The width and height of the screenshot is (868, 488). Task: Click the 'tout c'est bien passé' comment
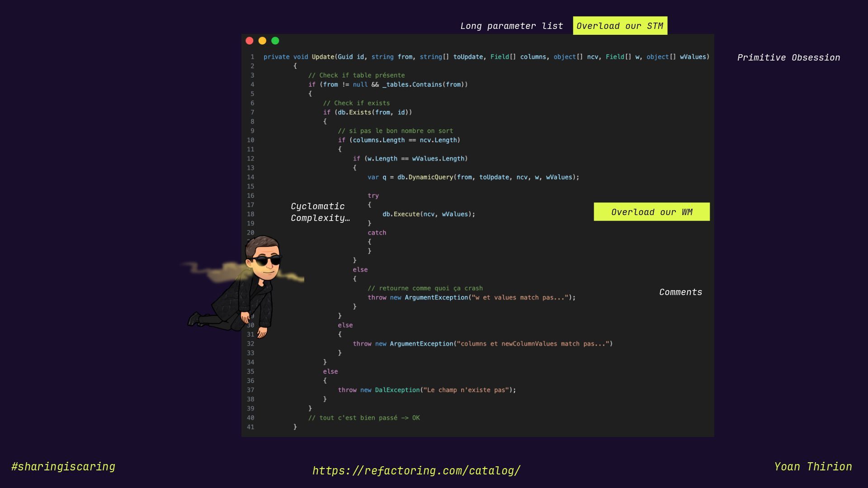[364, 418]
